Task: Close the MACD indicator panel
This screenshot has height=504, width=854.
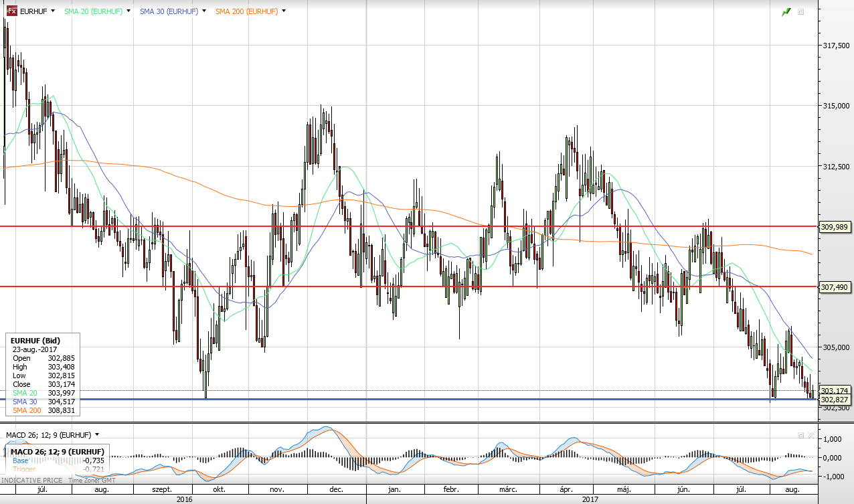Action: tap(810, 435)
